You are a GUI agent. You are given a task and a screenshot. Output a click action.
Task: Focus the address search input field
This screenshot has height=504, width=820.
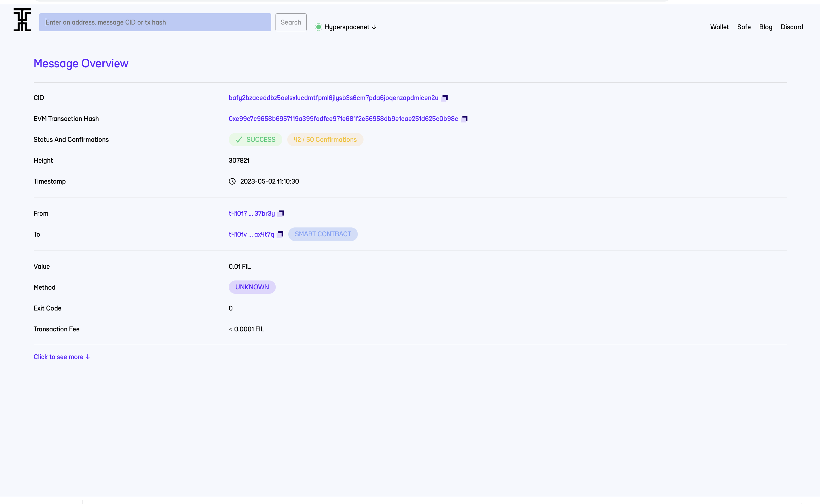pos(155,22)
